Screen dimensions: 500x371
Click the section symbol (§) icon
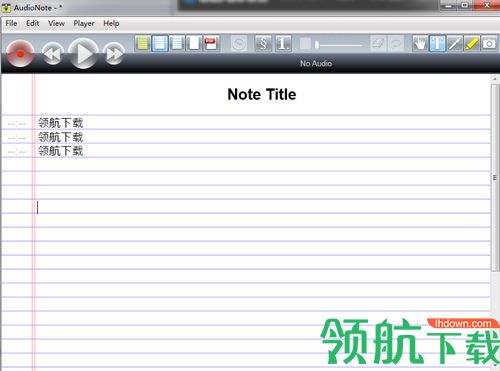(263, 43)
